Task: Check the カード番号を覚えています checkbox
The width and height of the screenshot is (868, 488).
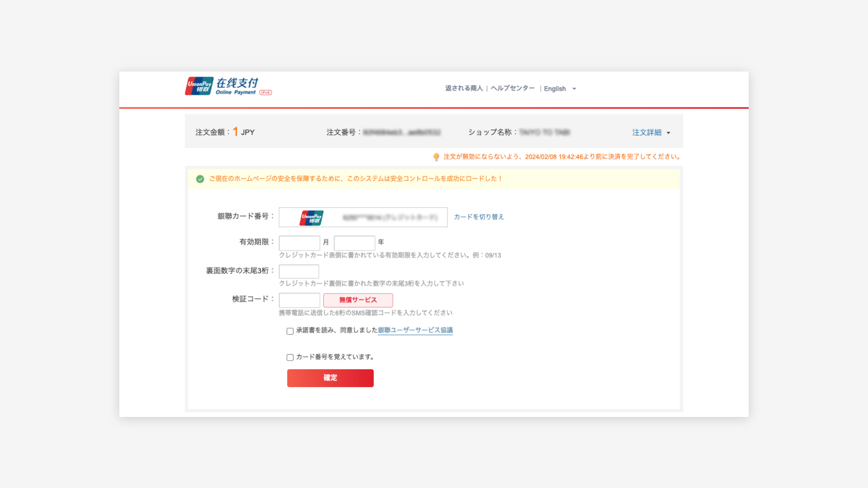Action: pyautogui.click(x=290, y=357)
